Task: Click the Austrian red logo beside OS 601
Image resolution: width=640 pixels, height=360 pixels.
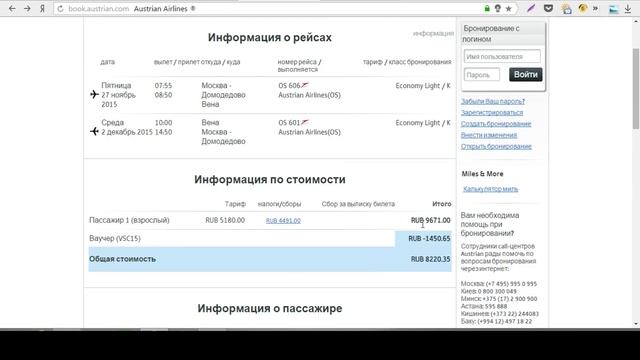Action: point(304,122)
